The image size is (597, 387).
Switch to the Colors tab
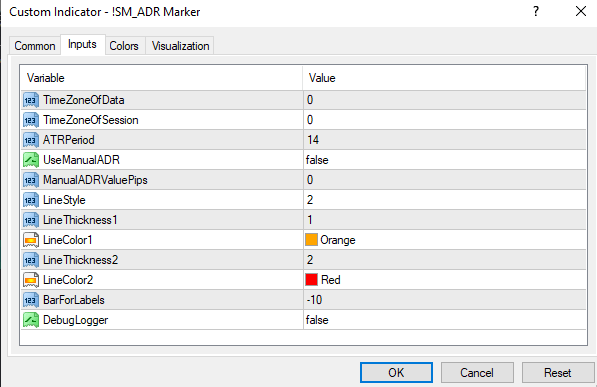pyautogui.click(x=124, y=46)
